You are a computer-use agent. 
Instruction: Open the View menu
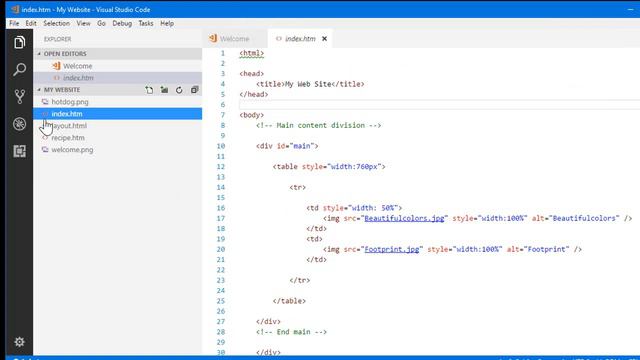pos(83,23)
